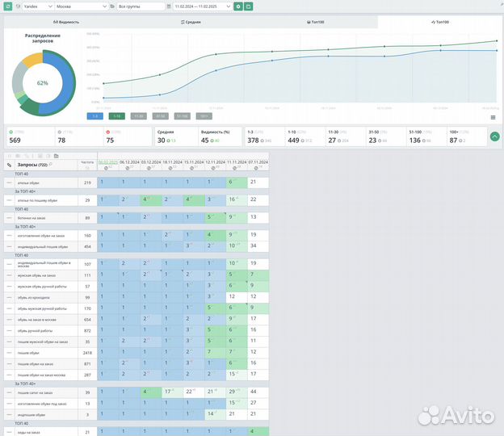
Task: Click the paperclip icon in table header
Action: [x=9, y=165]
